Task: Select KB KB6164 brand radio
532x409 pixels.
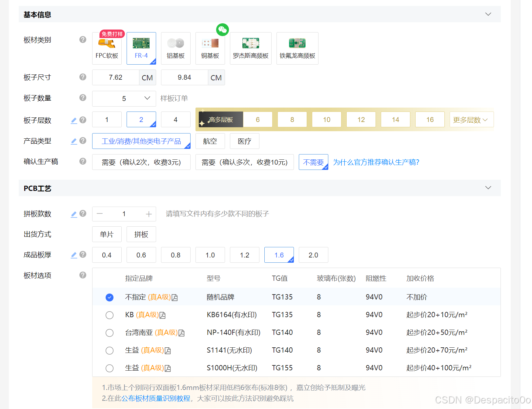Action: pos(110,315)
